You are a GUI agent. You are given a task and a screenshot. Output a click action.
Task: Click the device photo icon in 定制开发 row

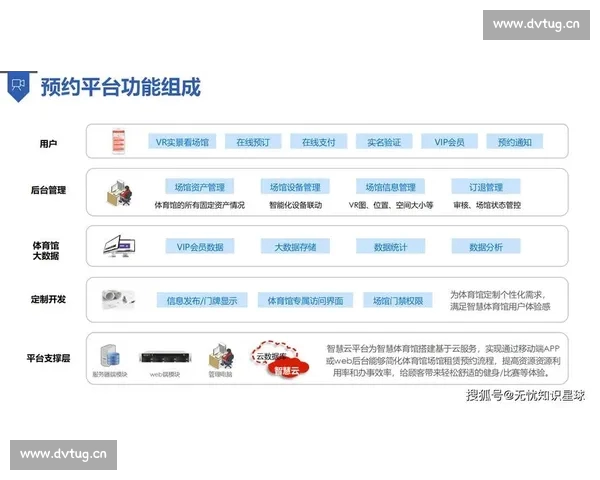[118, 300]
